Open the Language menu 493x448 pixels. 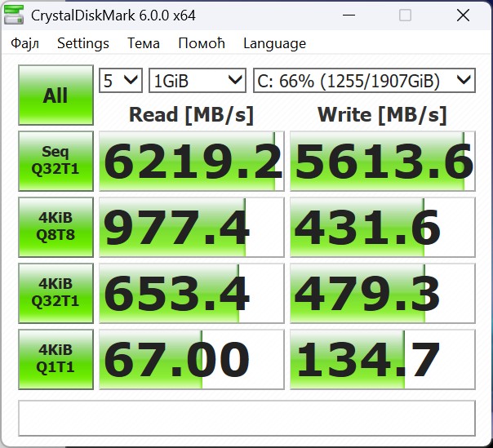[x=274, y=44]
